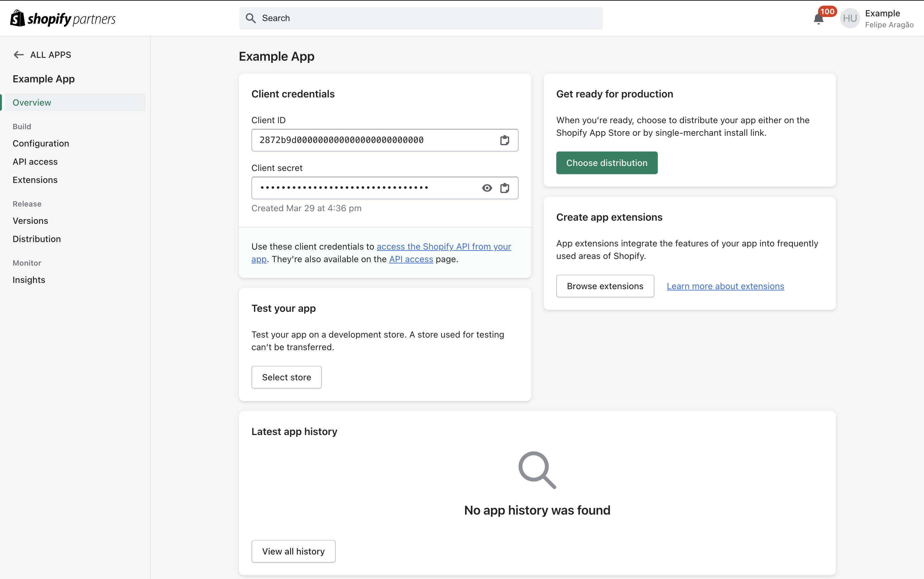Follow the API access inline link

[411, 259]
